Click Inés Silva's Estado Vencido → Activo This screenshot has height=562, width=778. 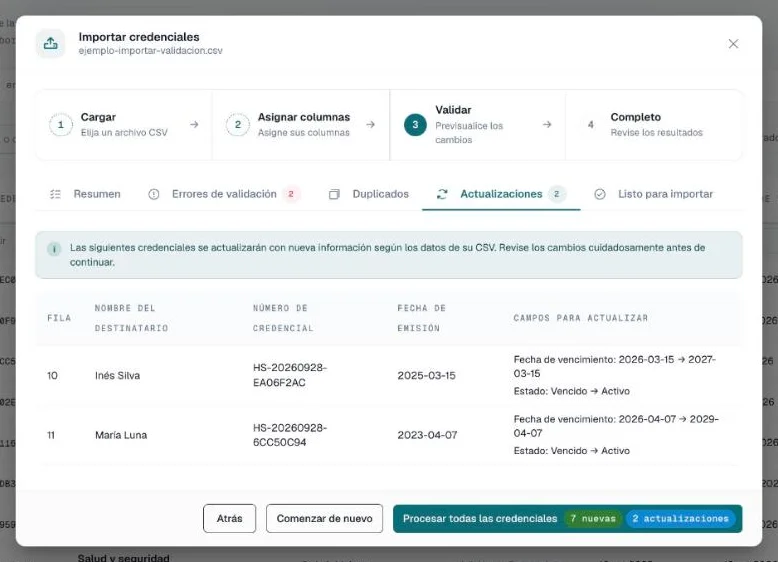pos(571,391)
